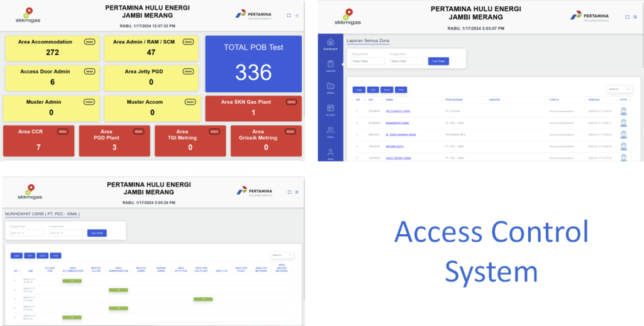The width and height of the screenshot is (644, 326).
Task: Open Detail for Muster Admin card
Action: 89,102
